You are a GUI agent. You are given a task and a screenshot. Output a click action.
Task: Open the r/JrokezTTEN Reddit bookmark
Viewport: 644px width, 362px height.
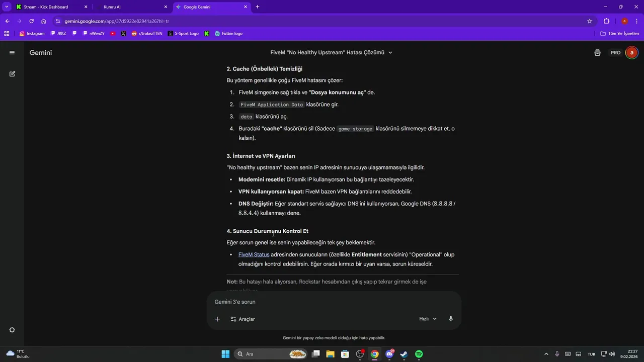[147, 34]
